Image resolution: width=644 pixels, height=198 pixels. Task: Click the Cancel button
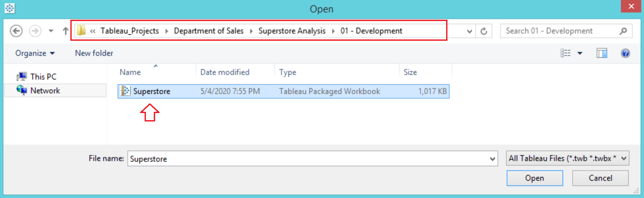pos(600,178)
